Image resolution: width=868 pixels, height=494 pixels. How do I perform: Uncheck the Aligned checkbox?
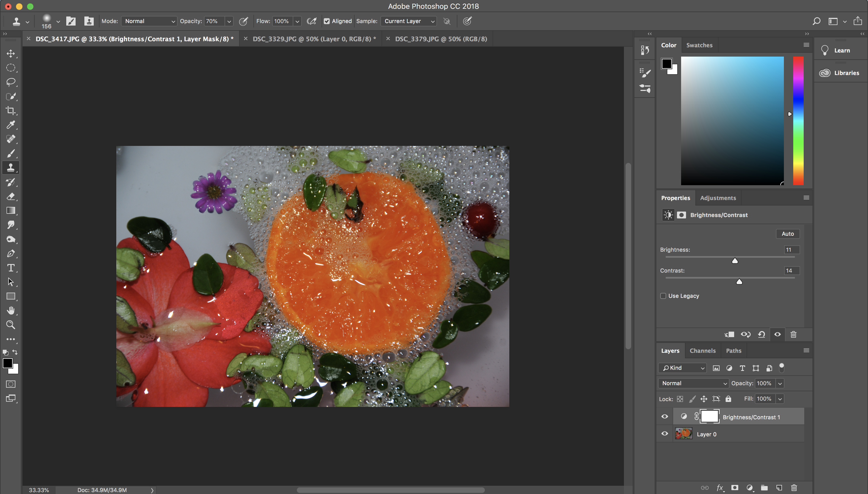pos(327,21)
